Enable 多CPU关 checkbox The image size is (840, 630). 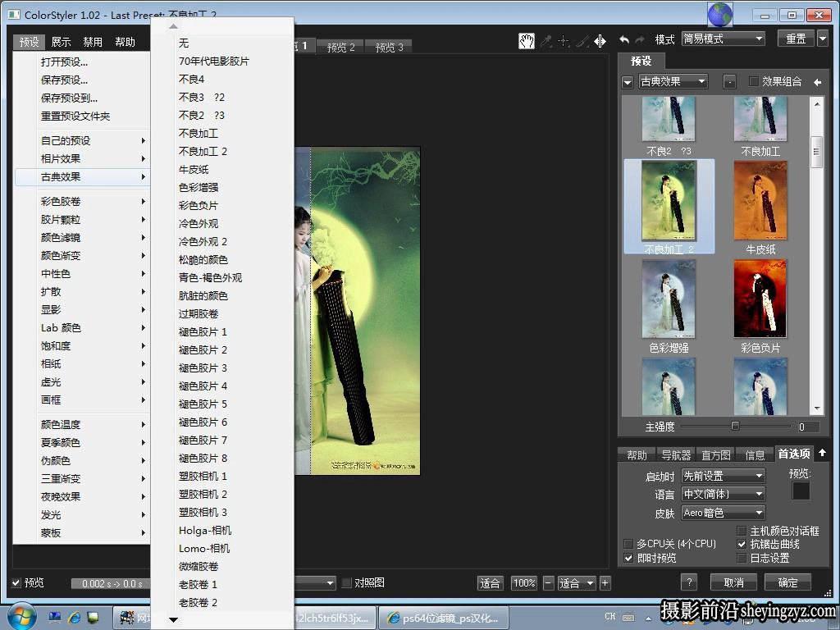click(628, 544)
